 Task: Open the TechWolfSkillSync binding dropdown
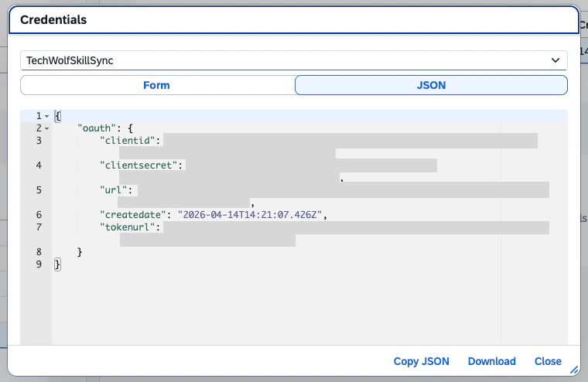(294, 60)
